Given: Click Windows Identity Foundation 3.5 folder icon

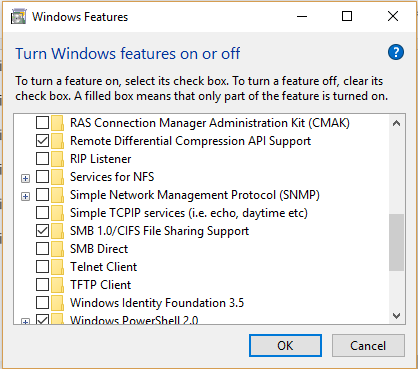Looking at the screenshot, I should point(57,303).
